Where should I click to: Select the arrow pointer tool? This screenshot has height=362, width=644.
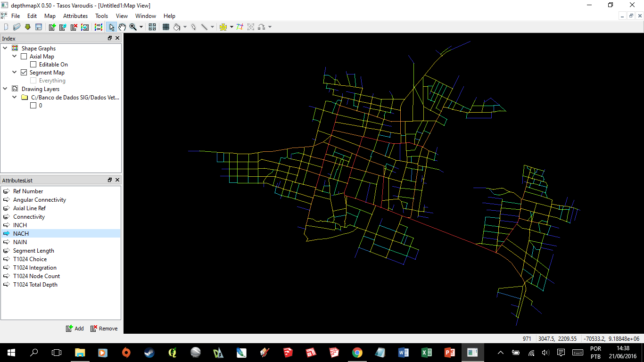pos(112,27)
